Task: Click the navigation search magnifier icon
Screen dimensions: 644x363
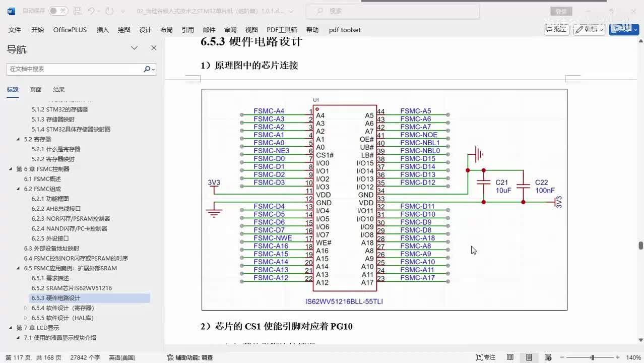Action: coord(148,69)
